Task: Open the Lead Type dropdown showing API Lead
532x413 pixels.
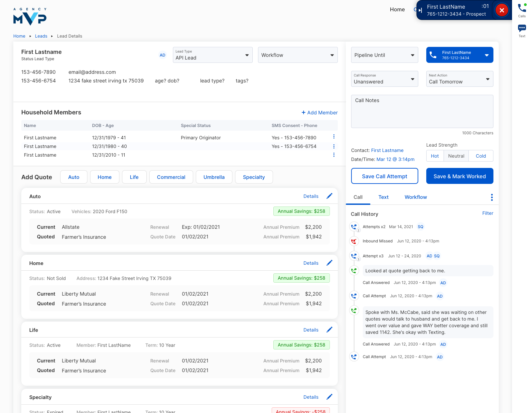Action: click(212, 55)
